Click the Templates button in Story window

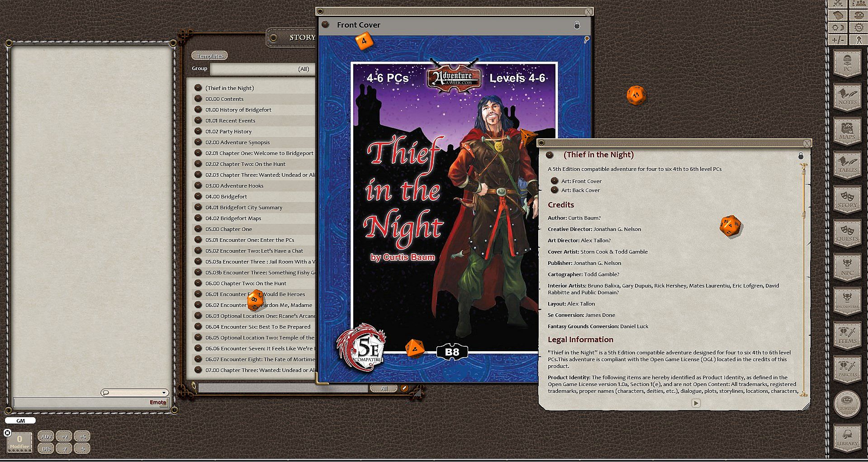point(210,56)
